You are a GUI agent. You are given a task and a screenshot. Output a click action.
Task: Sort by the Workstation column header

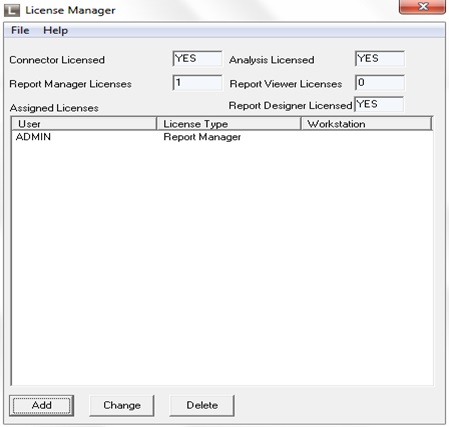(367, 124)
